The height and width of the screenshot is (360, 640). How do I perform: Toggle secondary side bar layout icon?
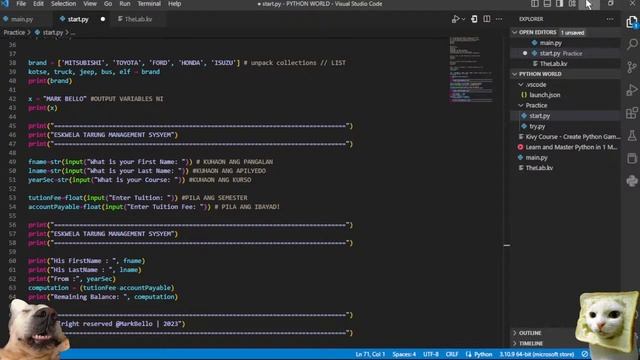pos(560,4)
